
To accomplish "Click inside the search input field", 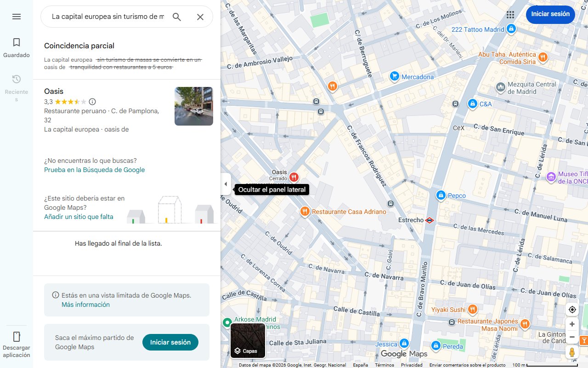I will [106, 17].
